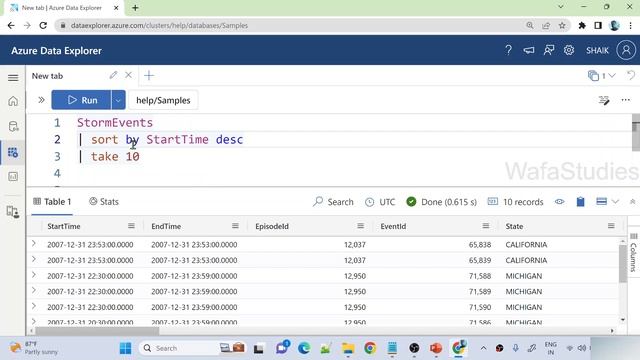Screen dimensions: 640x360
Task: Open Microsoft Edge from taskbar
Action: [304, 348]
